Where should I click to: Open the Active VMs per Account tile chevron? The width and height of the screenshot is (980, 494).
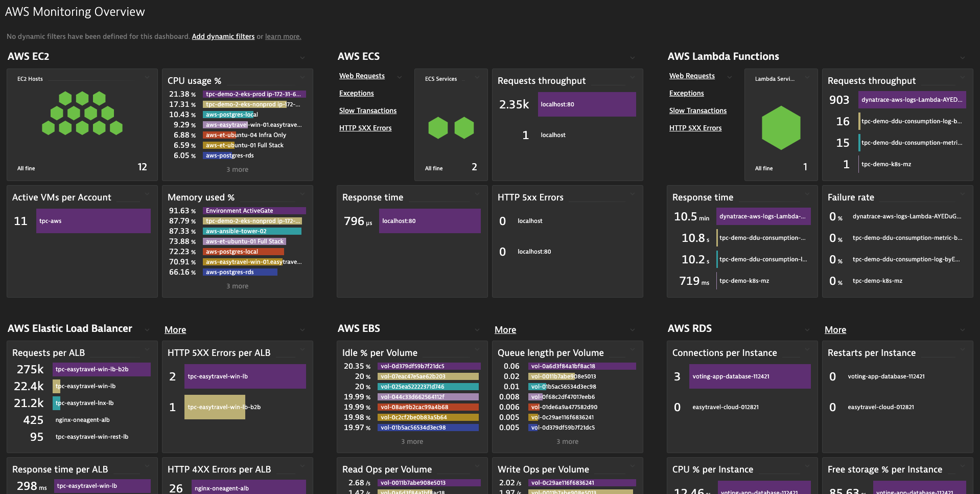147,194
